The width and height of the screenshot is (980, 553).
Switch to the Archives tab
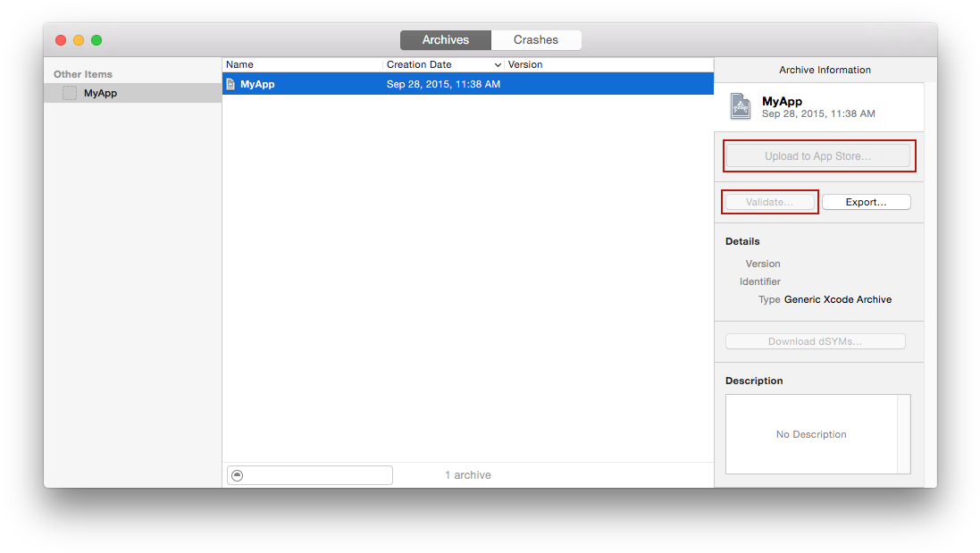(x=445, y=39)
